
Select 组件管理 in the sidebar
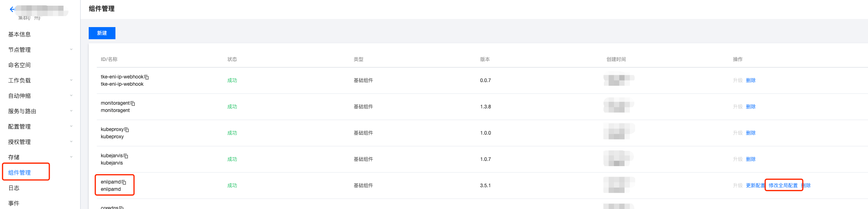[19, 173]
